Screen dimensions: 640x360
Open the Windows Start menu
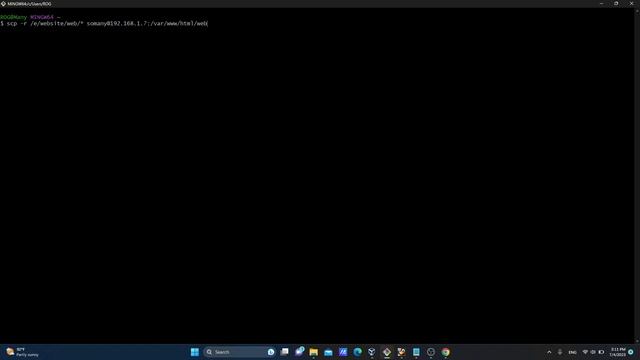click(195, 352)
